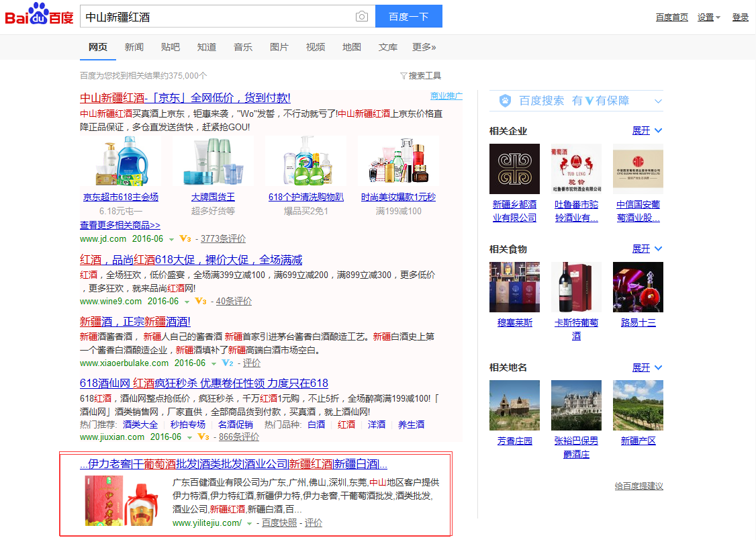Click the V3 badge beside www.jd.com
Viewport: 756px width, 540px height.
pyautogui.click(x=185, y=238)
